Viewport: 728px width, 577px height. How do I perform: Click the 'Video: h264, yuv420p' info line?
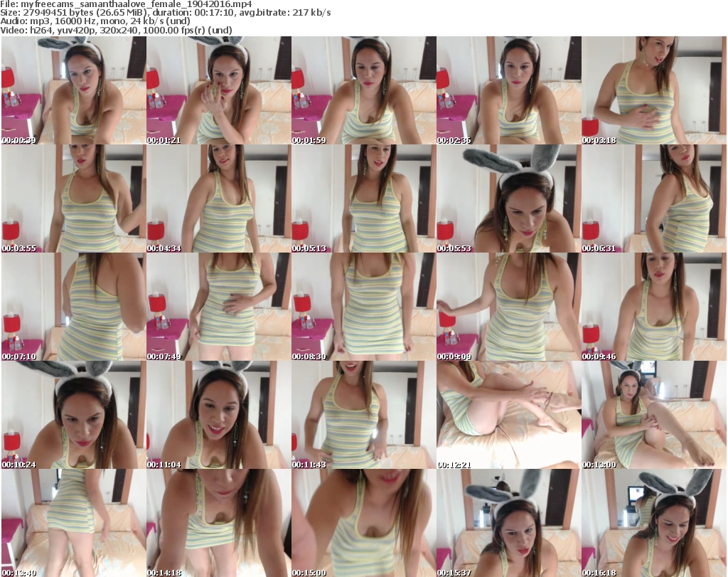click(116, 30)
